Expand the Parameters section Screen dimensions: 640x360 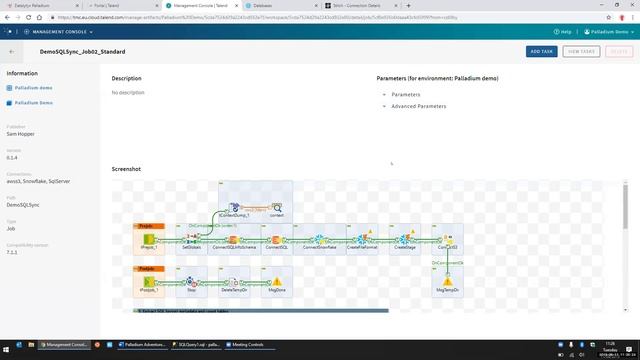402,94
